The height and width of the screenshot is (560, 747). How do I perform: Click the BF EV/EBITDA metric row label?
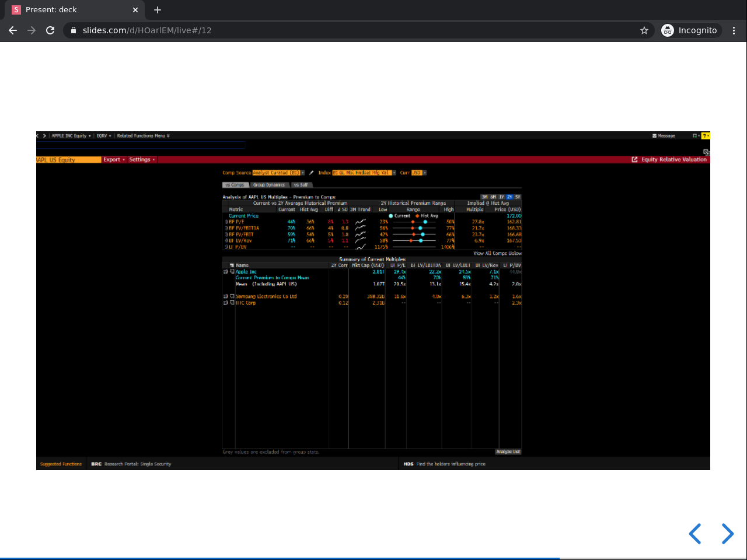point(244,228)
